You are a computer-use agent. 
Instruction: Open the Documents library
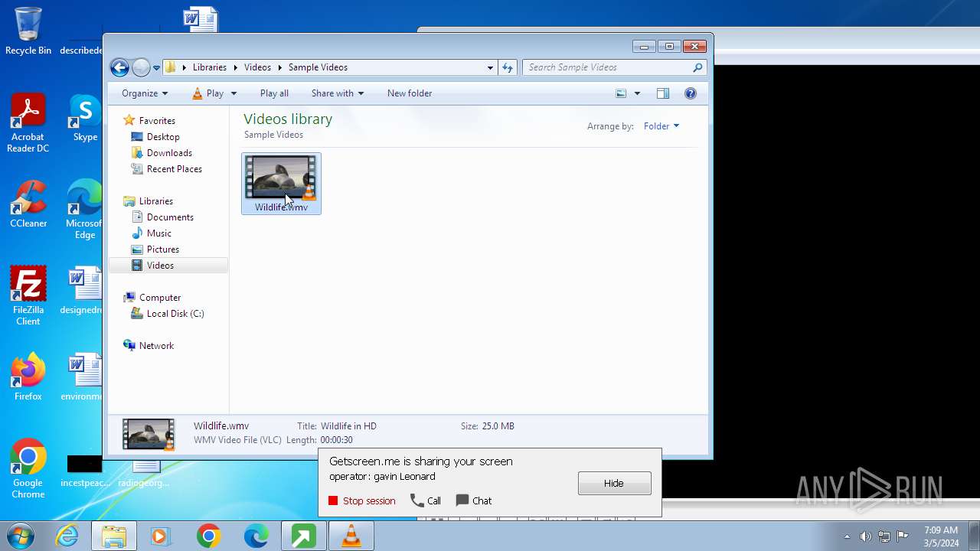point(170,217)
